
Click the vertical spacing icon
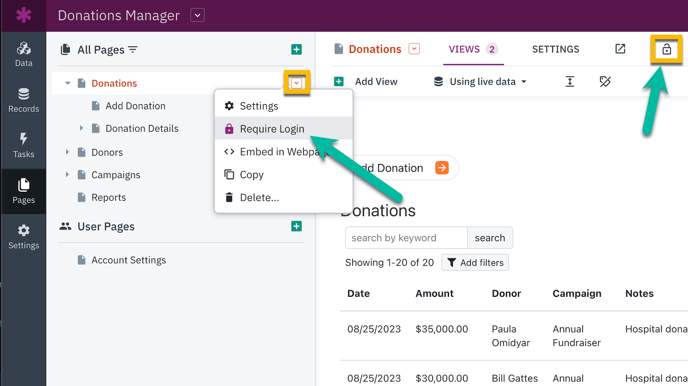570,82
